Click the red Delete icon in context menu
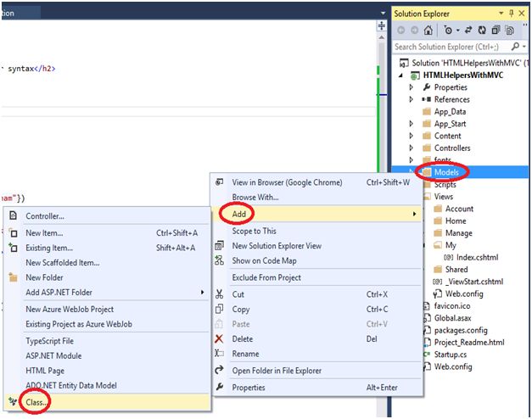532x419 pixels. coord(219,338)
